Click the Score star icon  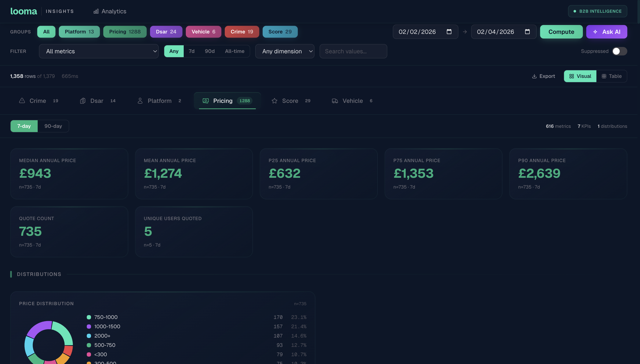coord(274,101)
